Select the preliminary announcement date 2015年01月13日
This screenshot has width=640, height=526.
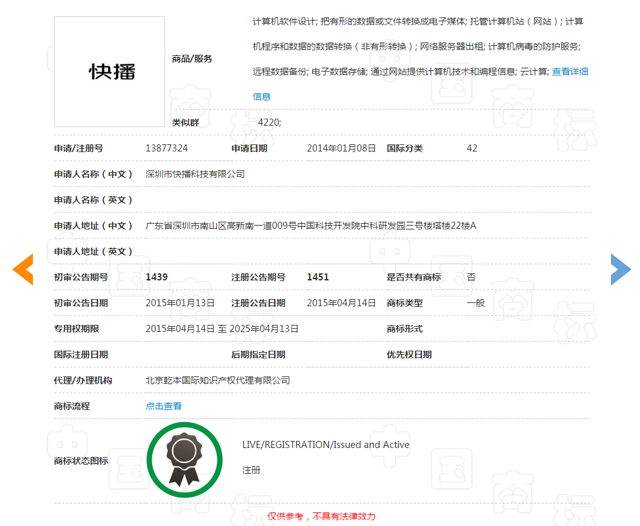click(180, 303)
